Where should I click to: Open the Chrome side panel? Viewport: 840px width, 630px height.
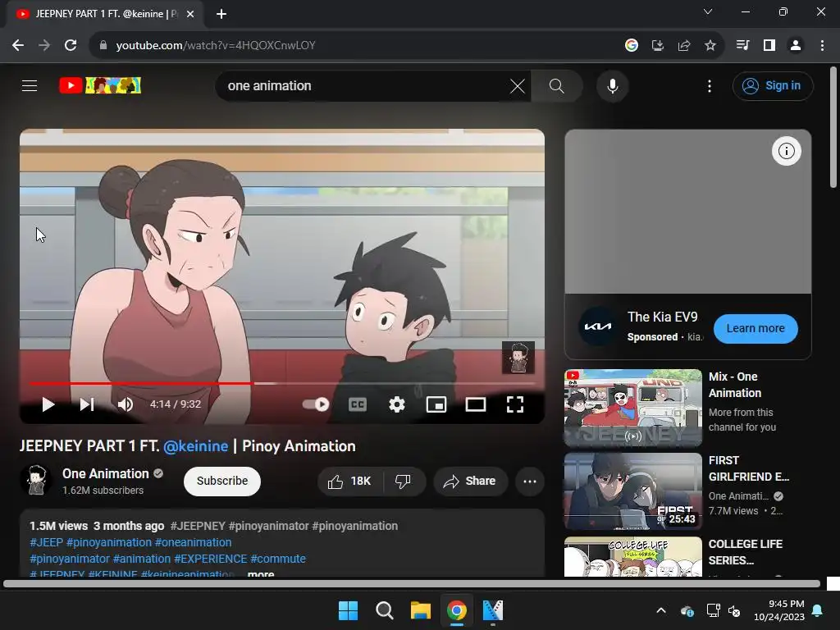pos(769,46)
